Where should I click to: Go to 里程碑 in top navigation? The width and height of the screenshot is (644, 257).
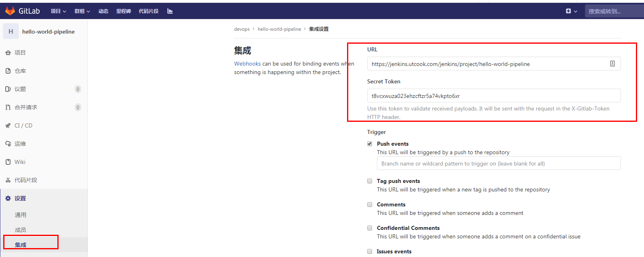124,11
